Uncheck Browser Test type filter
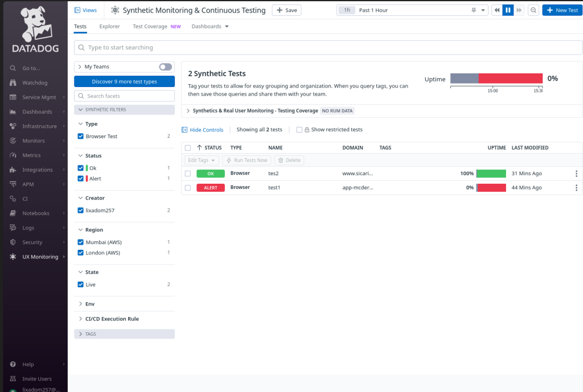Viewport: 583px width, 392px height. click(x=80, y=137)
